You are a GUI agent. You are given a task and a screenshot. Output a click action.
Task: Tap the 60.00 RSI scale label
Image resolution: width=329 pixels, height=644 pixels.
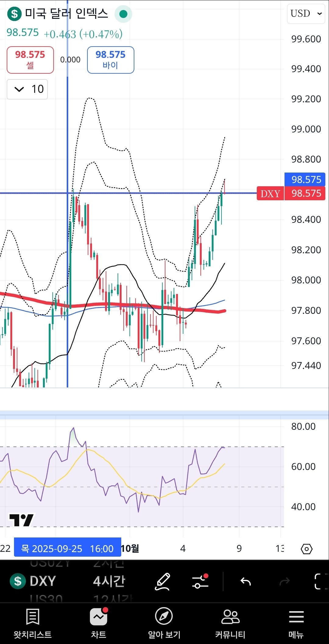point(303,467)
